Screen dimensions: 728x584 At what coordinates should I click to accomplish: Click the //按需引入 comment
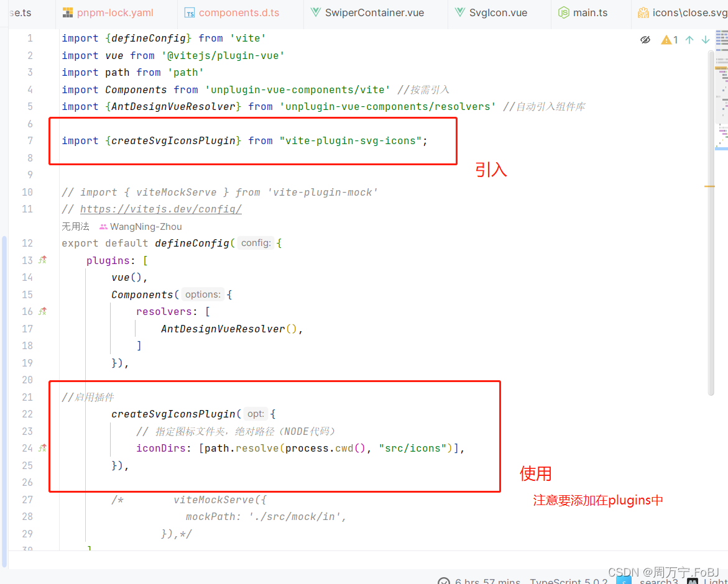click(x=423, y=89)
